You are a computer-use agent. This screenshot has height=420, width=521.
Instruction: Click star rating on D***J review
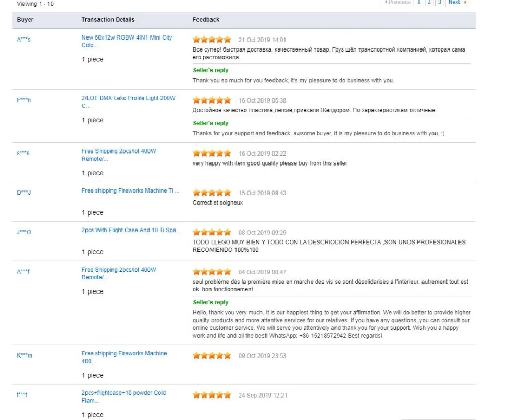[x=212, y=193]
